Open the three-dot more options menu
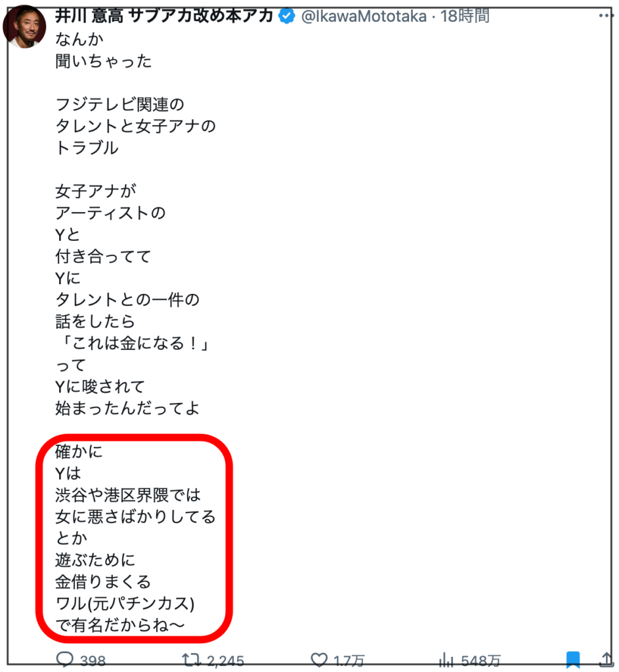Image resolution: width=619 pixels, height=672 pixels. tap(606, 16)
